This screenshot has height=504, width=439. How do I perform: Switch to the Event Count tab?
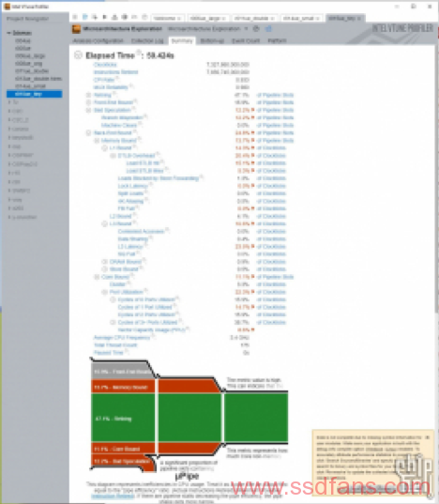246,40
